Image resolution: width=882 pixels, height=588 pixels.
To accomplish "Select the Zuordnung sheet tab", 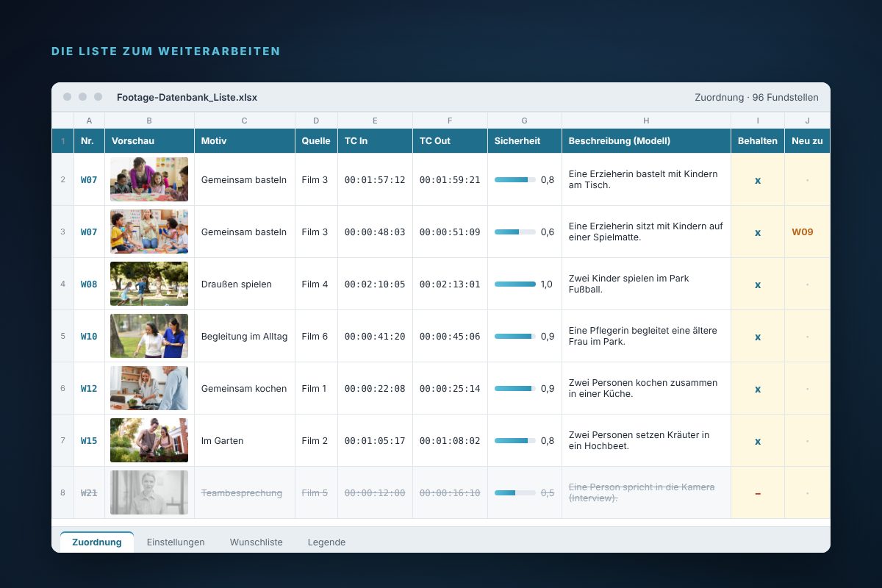I will (x=97, y=542).
